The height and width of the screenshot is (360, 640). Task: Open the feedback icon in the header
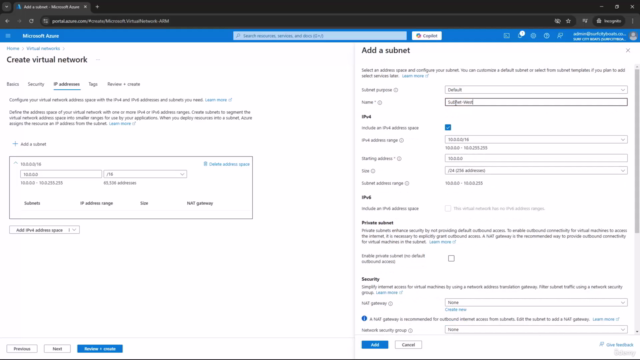(560, 36)
